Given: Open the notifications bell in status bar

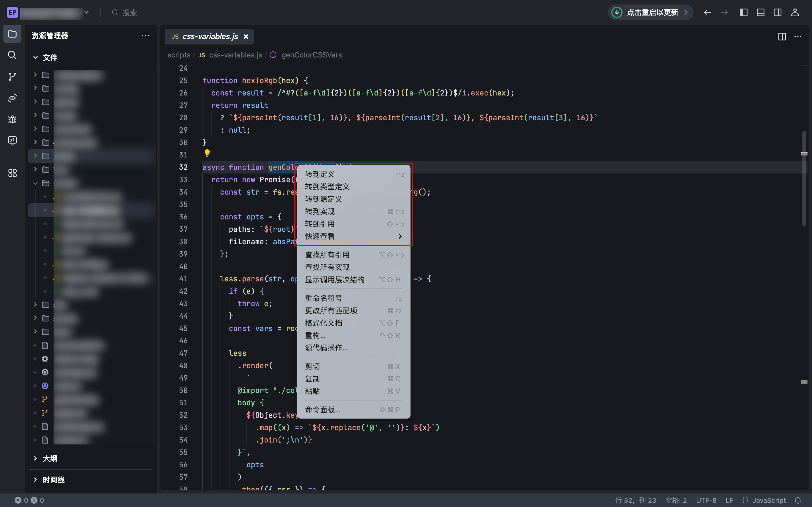Looking at the screenshot, I should pos(798,500).
